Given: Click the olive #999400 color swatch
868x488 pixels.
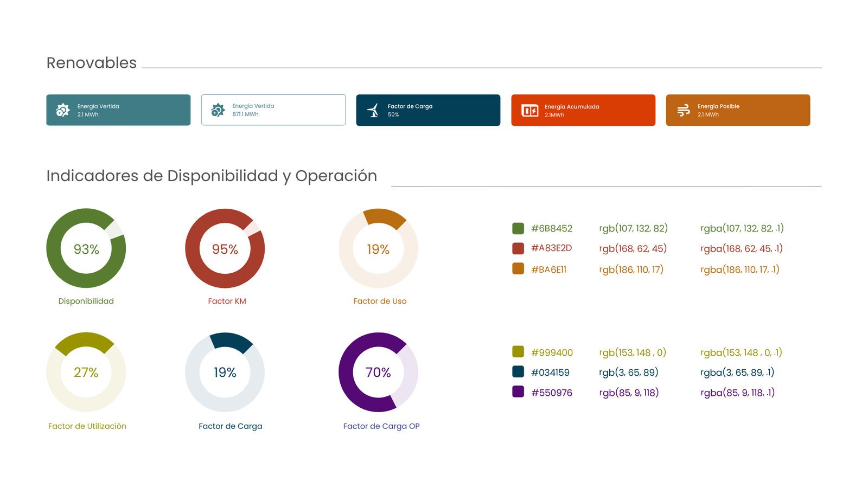Looking at the screenshot, I should pyautogui.click(x=518, y=352).
